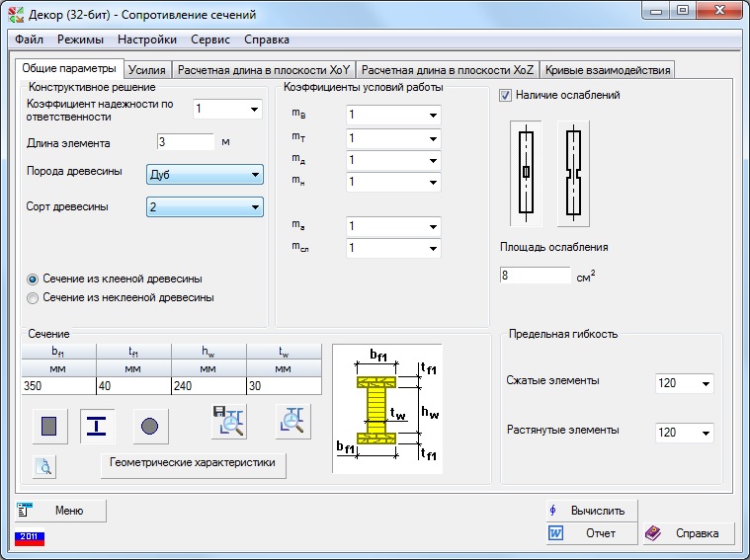The height and width of the screenshot is (560, 750).
Task: Click the Геометрические характеристики button
Action: (194, 464)
